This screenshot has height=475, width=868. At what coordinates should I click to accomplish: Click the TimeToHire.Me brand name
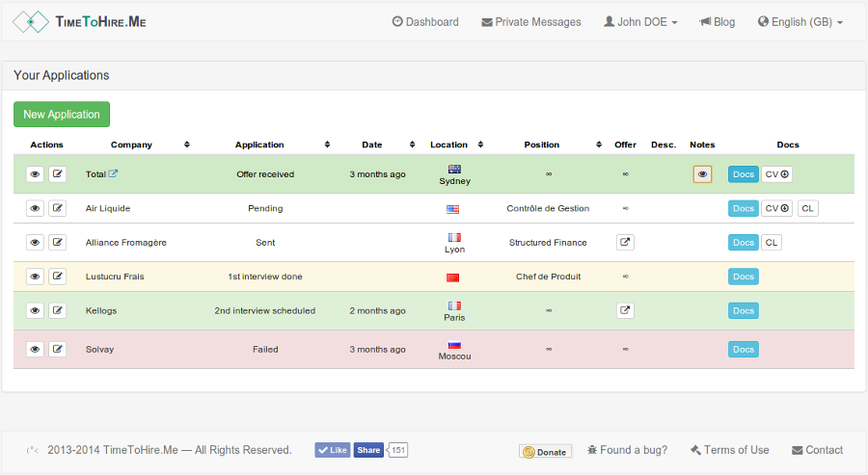(100, 22)
